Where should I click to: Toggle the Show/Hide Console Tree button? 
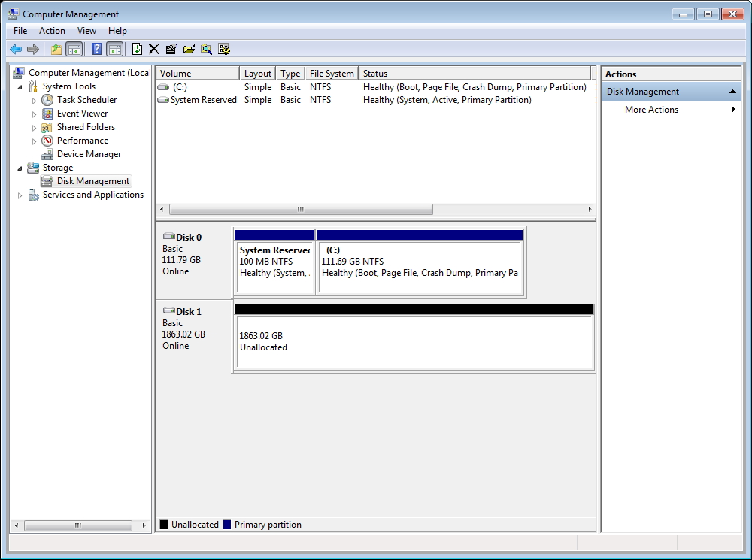click(74, 49)
